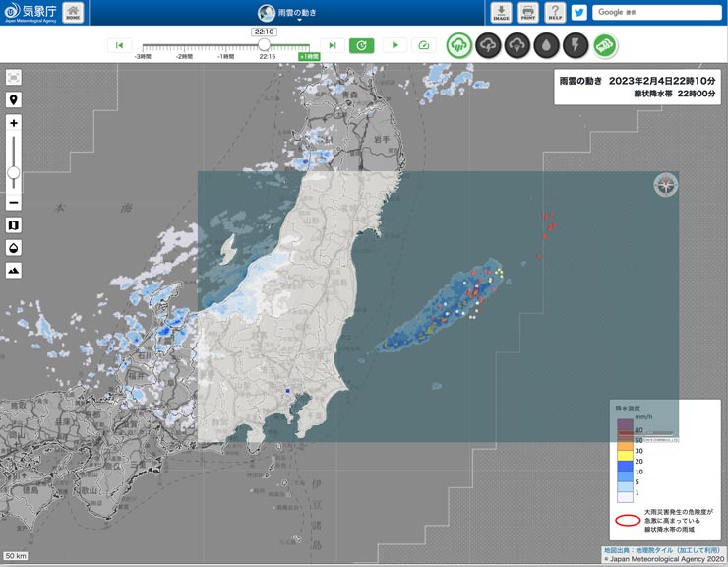Click the location pin icon
The height and width of the screenshot is (567, 728).
[14, 99]
